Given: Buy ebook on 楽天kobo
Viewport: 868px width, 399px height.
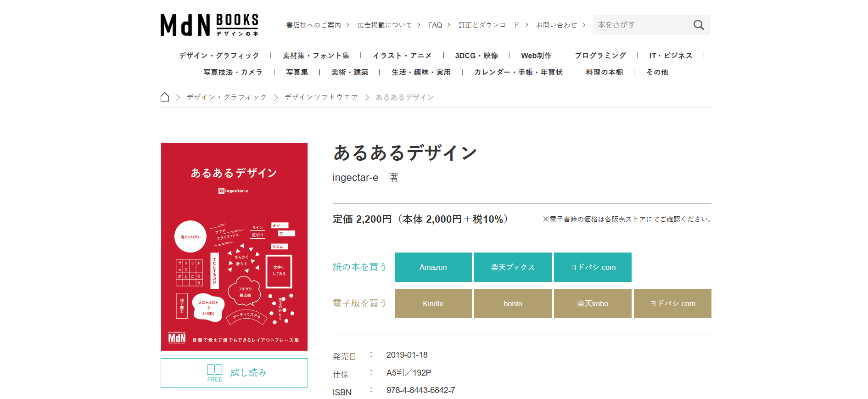Looking at the screenshot, I should click(x=593, y=303).
